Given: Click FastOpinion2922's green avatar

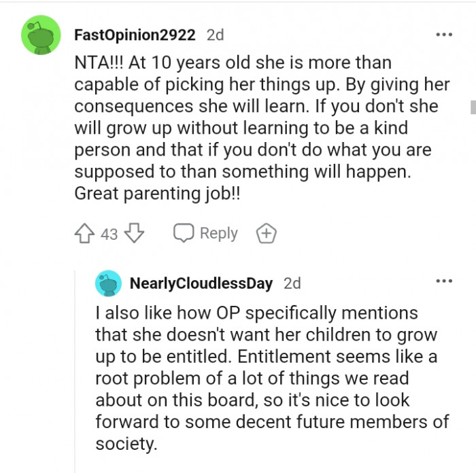Looking at the screenshot, I should 42,35.
